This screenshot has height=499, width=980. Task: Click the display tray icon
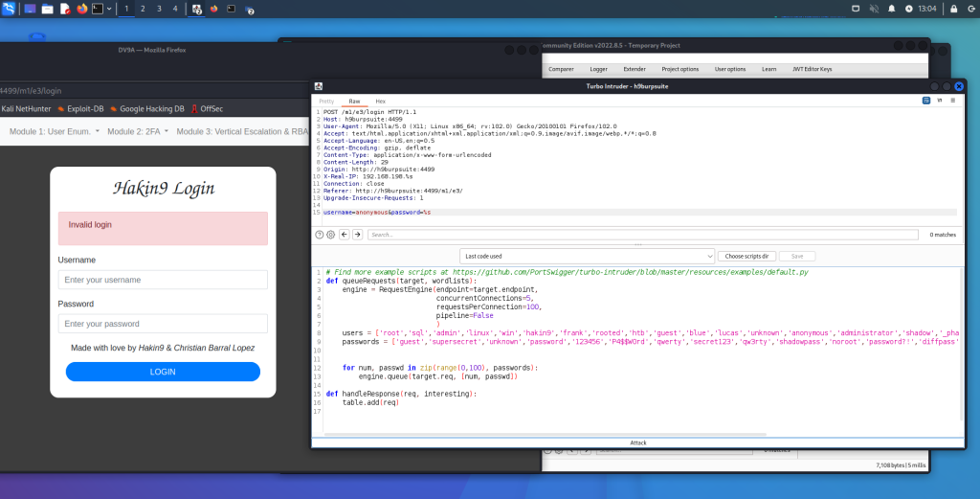pos(856,9)
